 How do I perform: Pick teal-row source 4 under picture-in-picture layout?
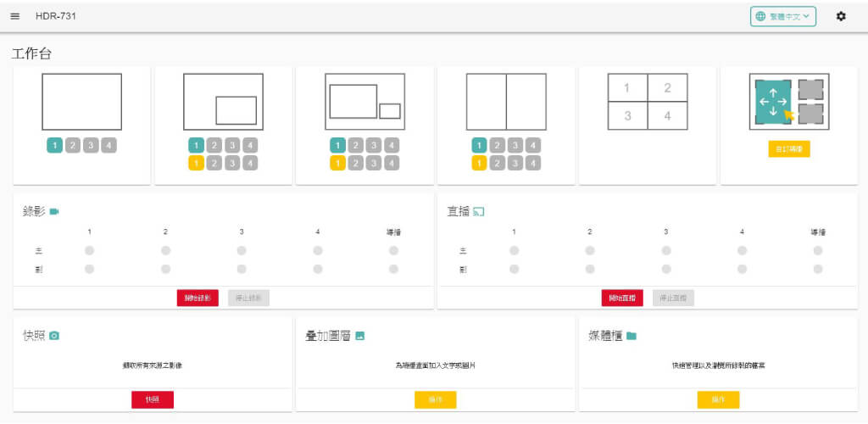pyautogui.click(x=250, y=145)
